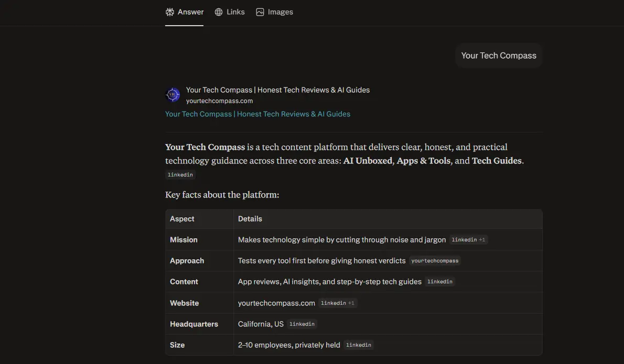This screenshot has height=364, width=624.
Task: Click the 'Headquarters' row label
Action: [194, 324]
